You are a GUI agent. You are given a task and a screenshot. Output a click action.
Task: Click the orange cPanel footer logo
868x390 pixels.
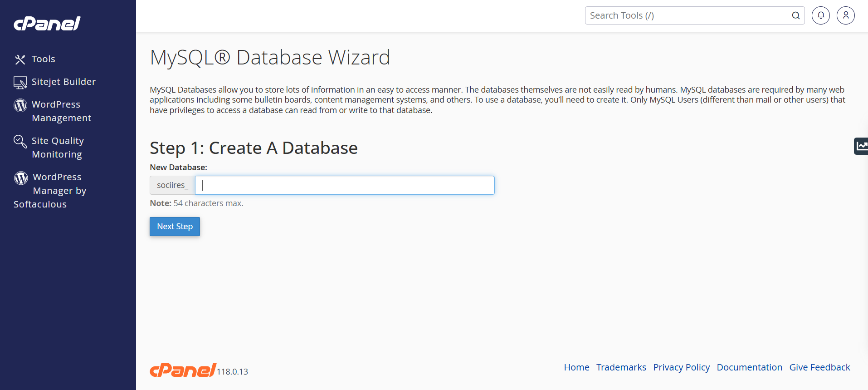point(183,370)
